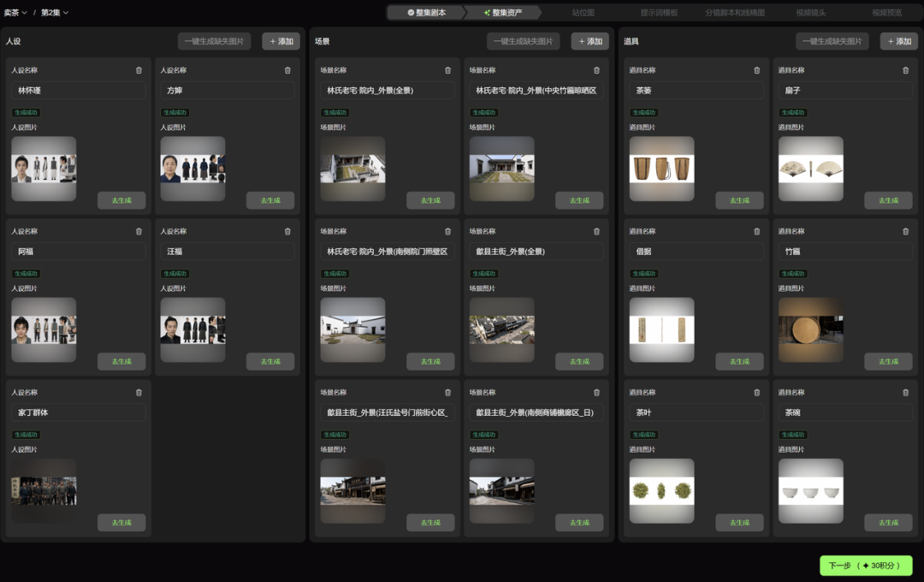Image resolution: width=924 pixels, height=582 pixels.
Task: Remove the 阿福 character with trash icon
Action: 139,231
